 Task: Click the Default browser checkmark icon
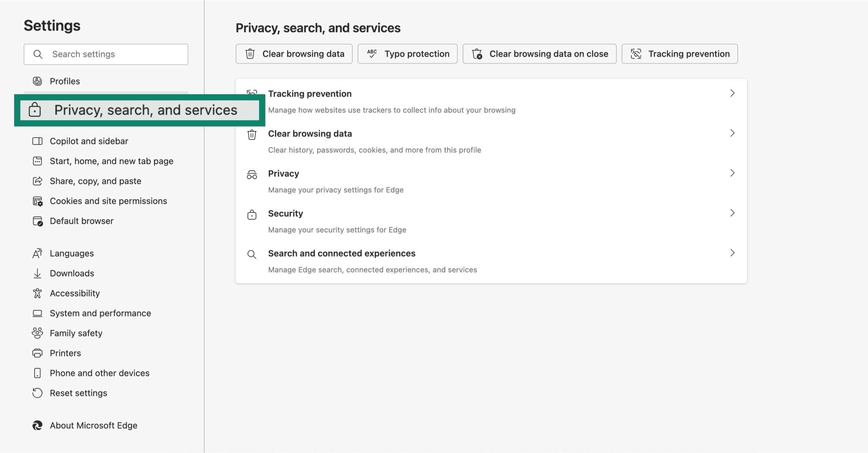click(x=37, y=221)
